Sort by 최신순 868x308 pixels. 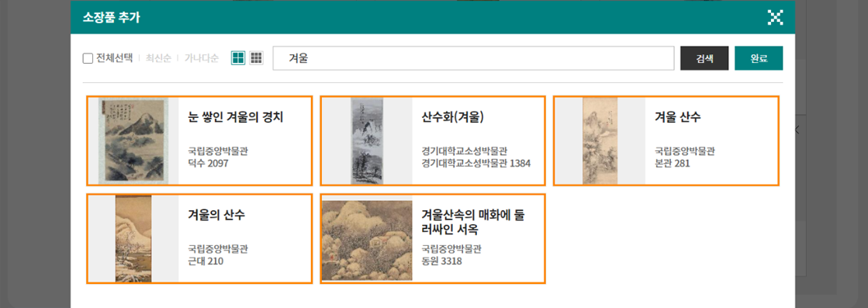tap(158, 58)
